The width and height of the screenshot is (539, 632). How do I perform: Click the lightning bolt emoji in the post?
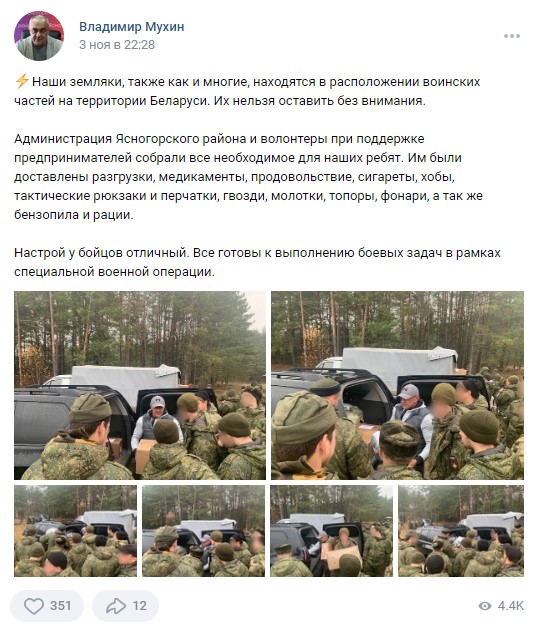click(22, 81)
